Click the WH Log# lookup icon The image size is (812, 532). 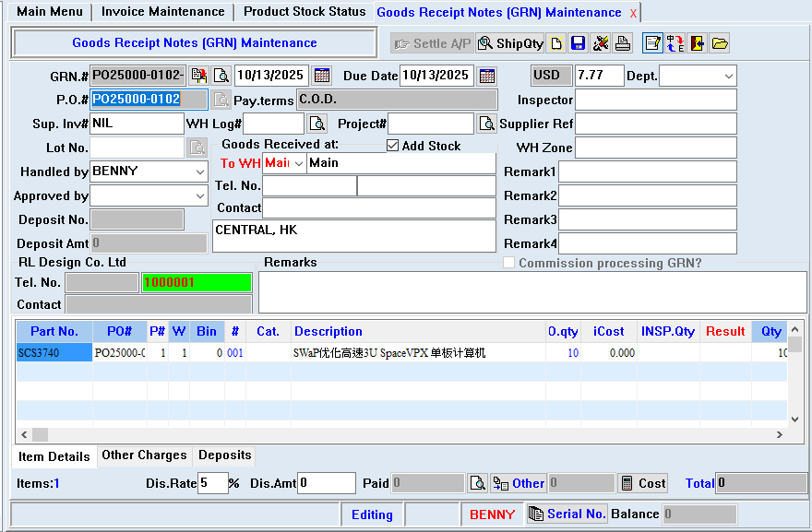pos(316,124)
